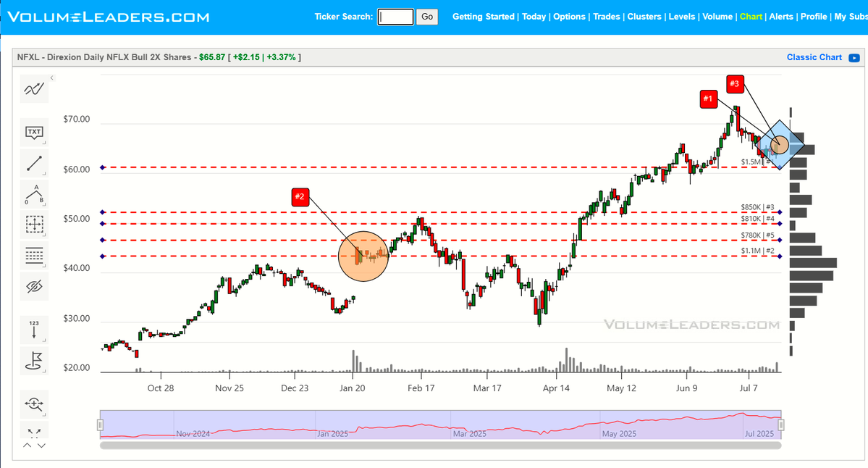Click the Mar 2025 navigator label

click(x=469, y=434)
